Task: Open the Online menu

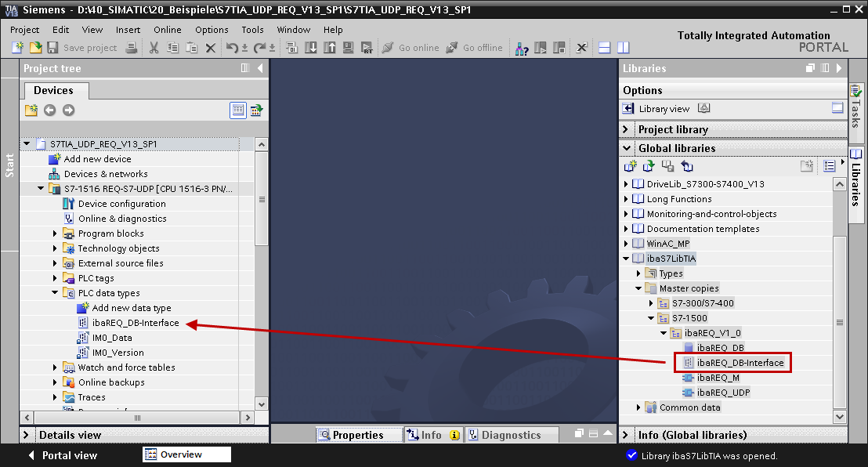Action: point(167,29)
